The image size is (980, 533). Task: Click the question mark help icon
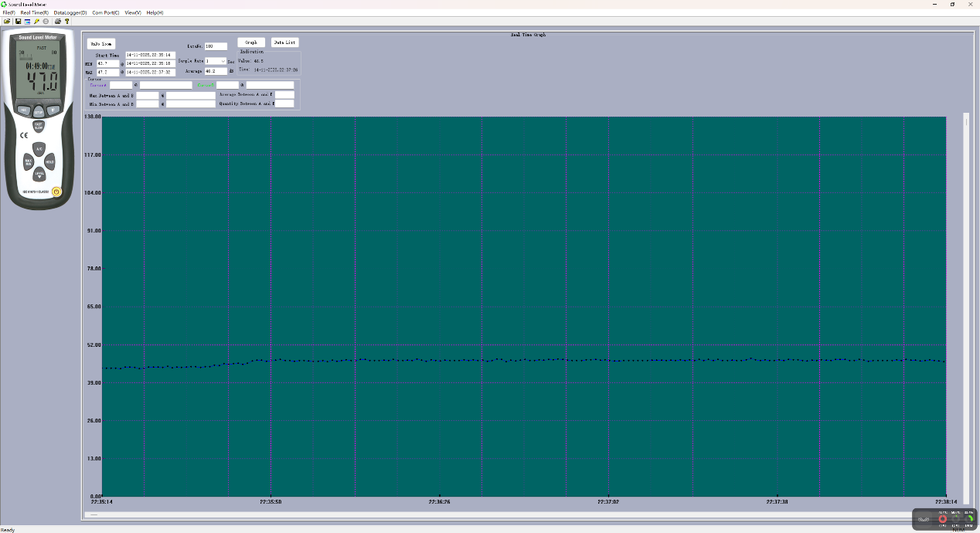67,21
